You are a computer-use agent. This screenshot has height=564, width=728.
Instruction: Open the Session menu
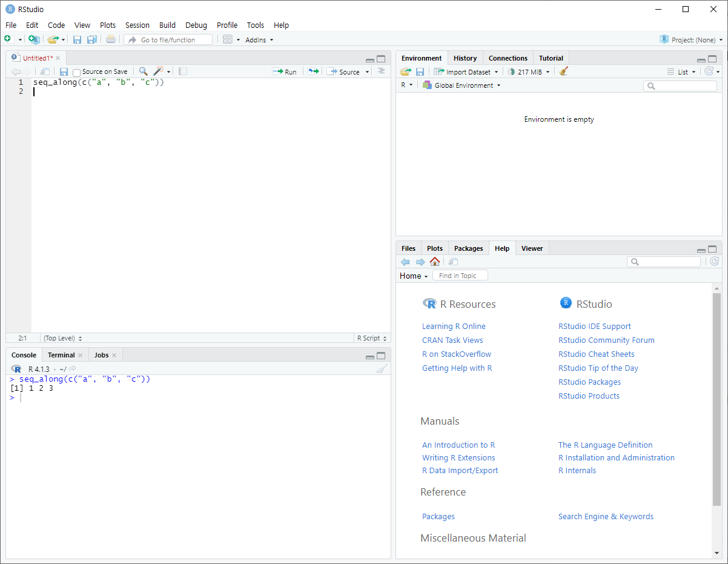(x=137, y=25)
